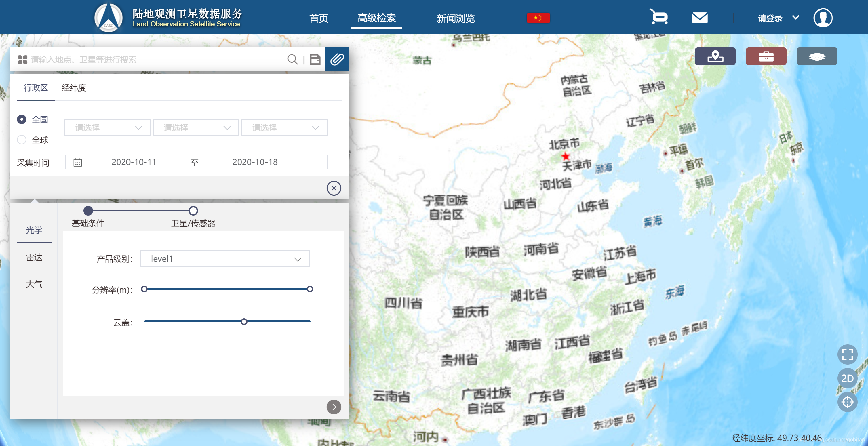Open the shopping cart icon
The image size is (868, 446).
[659, 17]
